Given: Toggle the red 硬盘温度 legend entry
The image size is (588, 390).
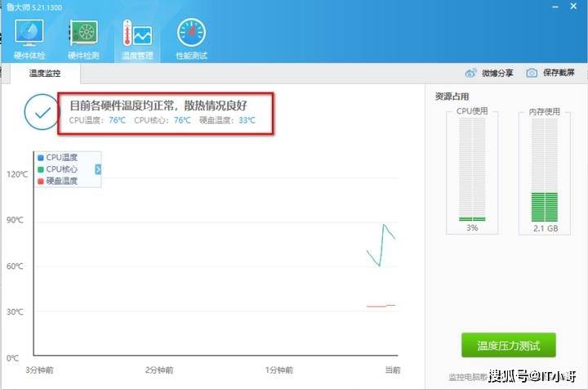Looking at the screenshot, I should [41, 181].
